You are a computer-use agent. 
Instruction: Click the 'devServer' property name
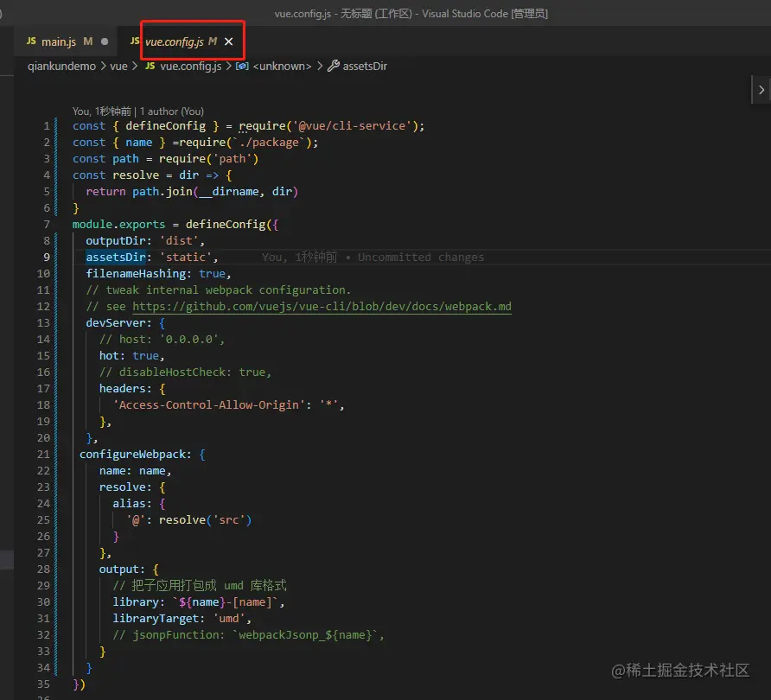[116, 323]
